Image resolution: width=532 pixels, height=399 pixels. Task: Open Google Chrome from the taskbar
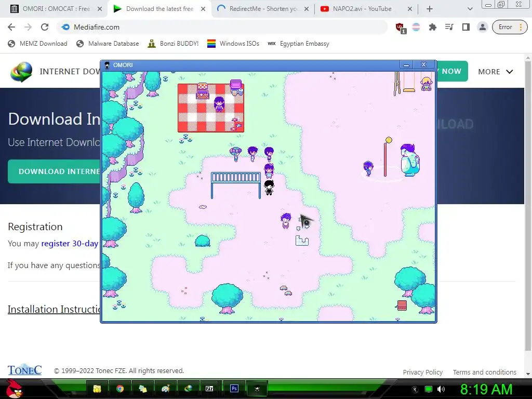click(x=120, y=389)
